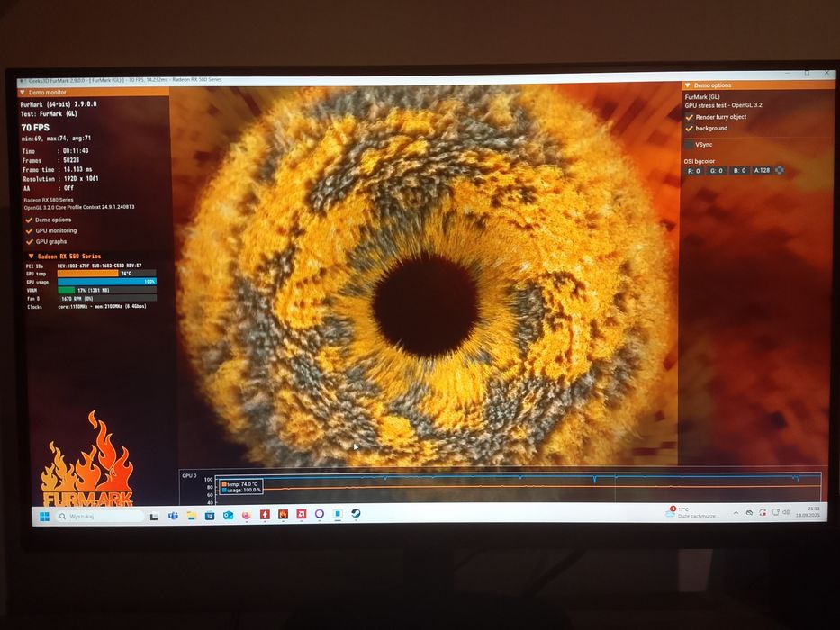
Task: Open the light blue square taskbar app
Action: tap(338, 514)
